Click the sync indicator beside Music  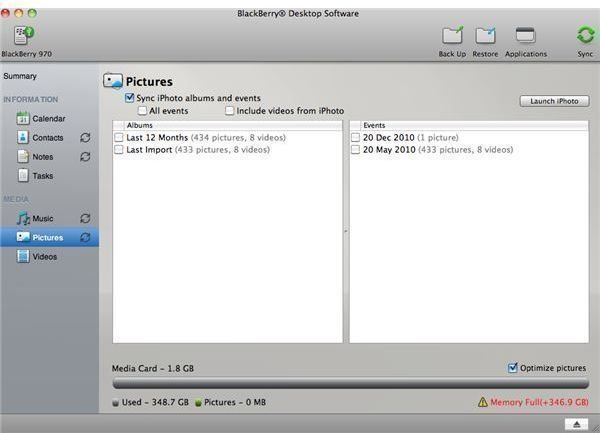(85, 218)
